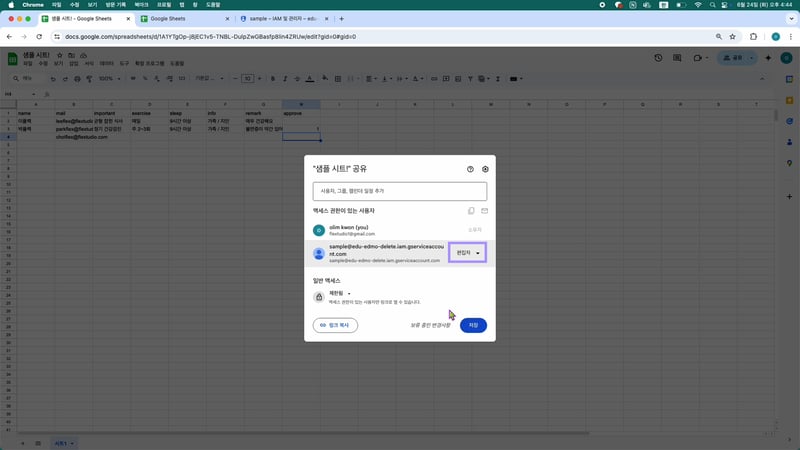Open the File menu in Sheets
Image resolution: width=800 pixels, height=450 pixels.
tap(28, 64)
